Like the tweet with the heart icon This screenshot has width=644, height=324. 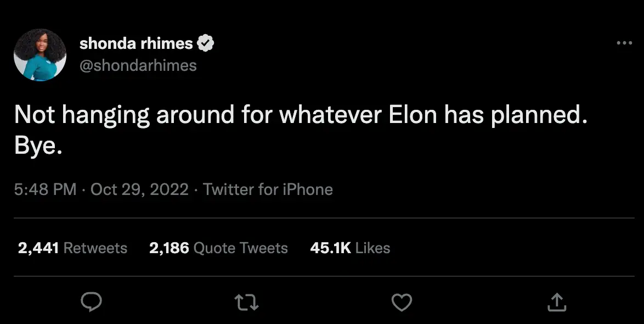402,301
